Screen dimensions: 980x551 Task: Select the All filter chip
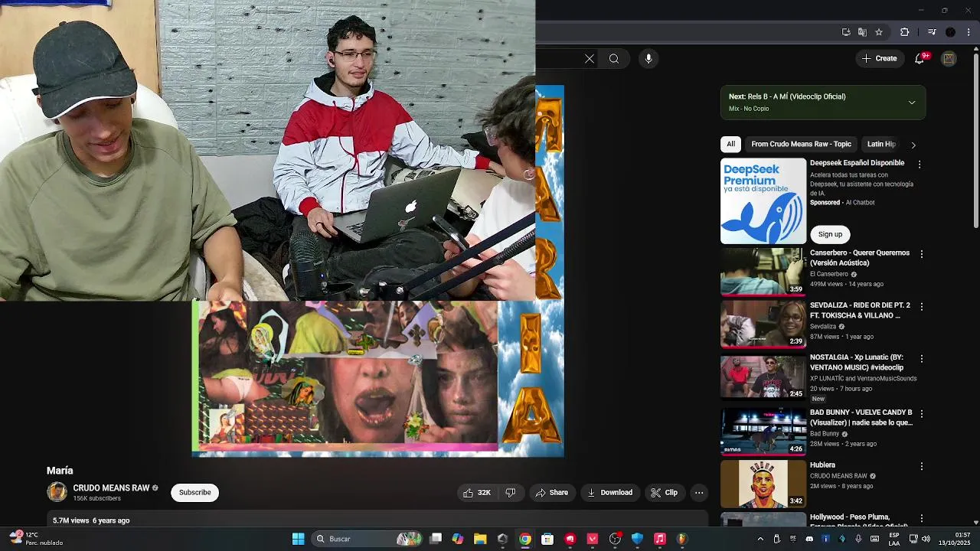tap(730, 144)
